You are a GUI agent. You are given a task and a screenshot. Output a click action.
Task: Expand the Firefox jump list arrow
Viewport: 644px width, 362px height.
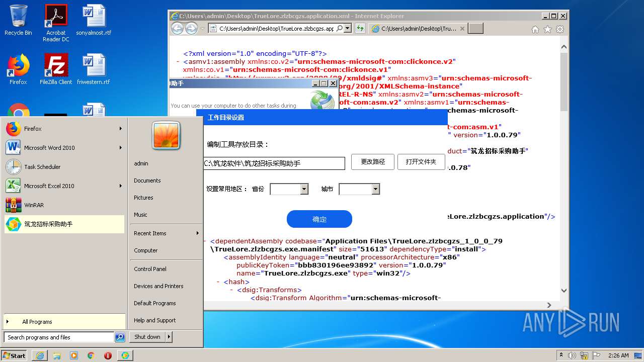[121, 129]
